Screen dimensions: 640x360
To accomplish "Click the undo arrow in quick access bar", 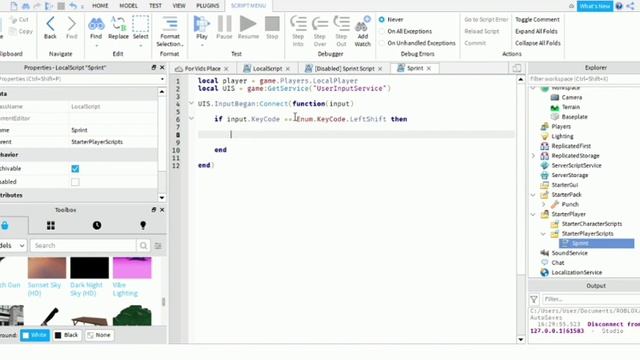I will point(73,6).
